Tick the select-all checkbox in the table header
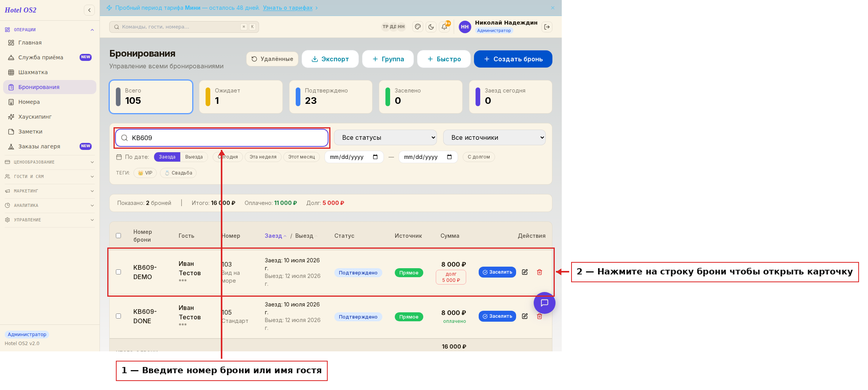This screenshot has height=390, width=868. [119, 236]
